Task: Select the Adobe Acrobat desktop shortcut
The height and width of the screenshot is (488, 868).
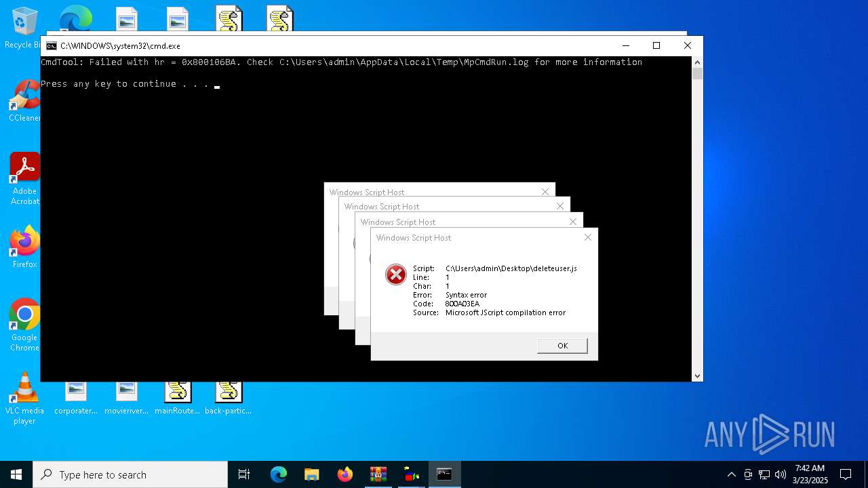Action: tap(24, 178)
